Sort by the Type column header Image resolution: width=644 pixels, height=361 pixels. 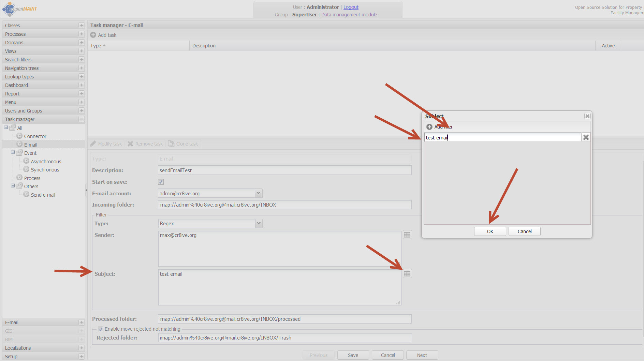[x=96, y=46]
